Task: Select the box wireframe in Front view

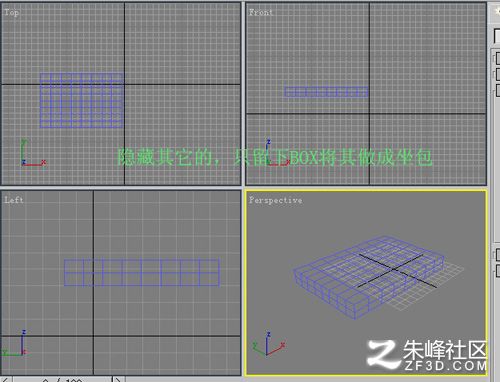Action: point(326,92)
